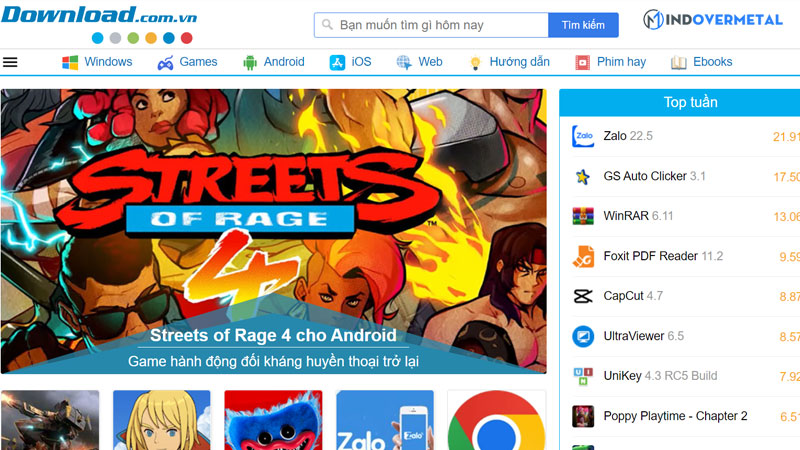Click the red dot under the logo
The image size is (800, 450).
pos(187,38)
